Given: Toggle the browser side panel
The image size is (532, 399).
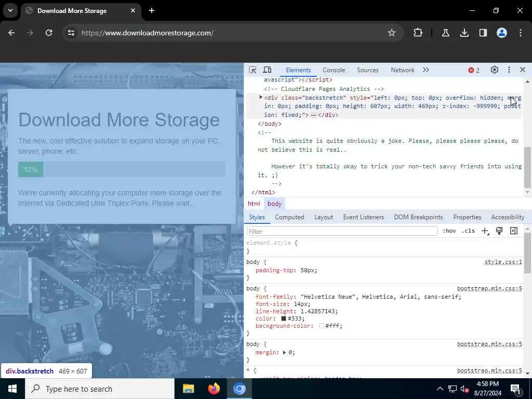Looking at the screenshot, I should point(483,33).
